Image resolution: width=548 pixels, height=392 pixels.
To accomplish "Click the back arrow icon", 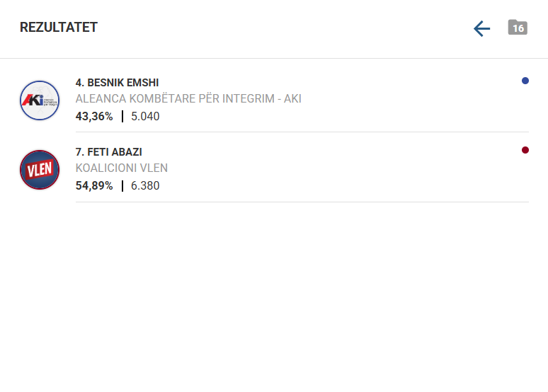I will (481, 28).
